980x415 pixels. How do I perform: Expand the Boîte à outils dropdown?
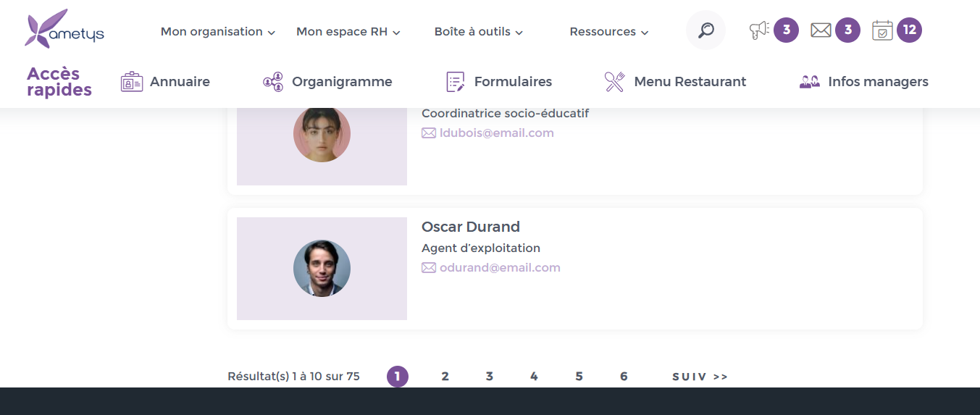tap(479, 32)
